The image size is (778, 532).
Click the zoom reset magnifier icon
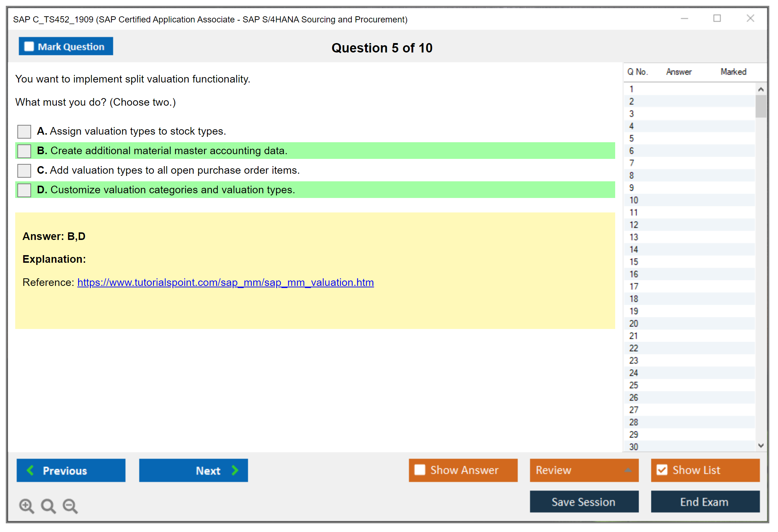(x=48, y=506)
